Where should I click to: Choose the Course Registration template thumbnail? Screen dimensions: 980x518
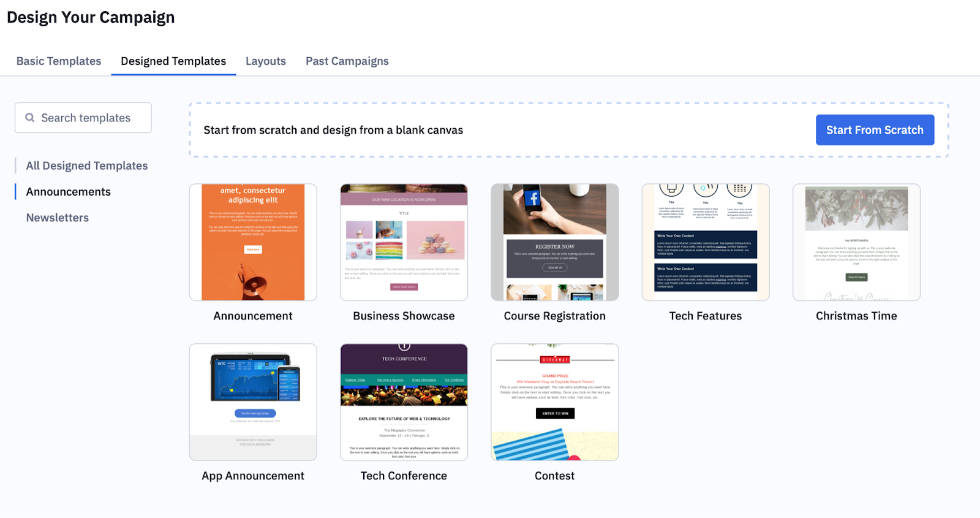click(554, 242)
